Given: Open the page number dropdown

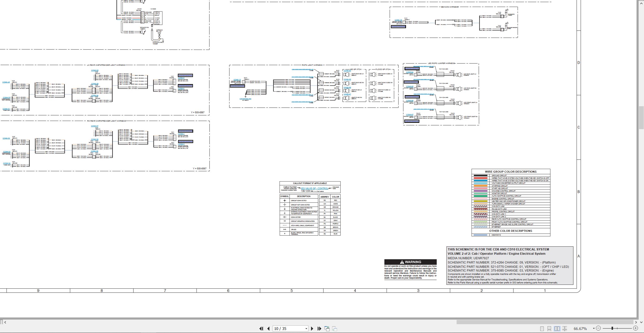Looking at the screenshot, I should click(306, 329).
